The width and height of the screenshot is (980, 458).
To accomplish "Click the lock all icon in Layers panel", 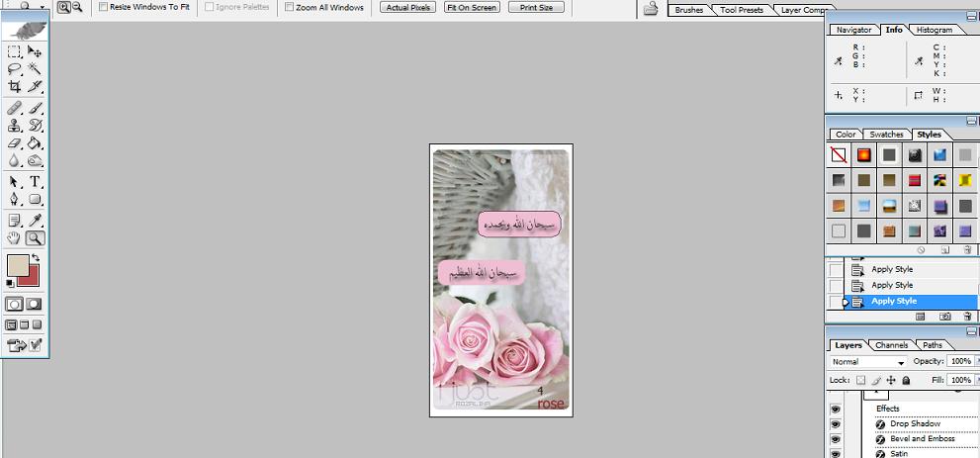I will 906,380.
